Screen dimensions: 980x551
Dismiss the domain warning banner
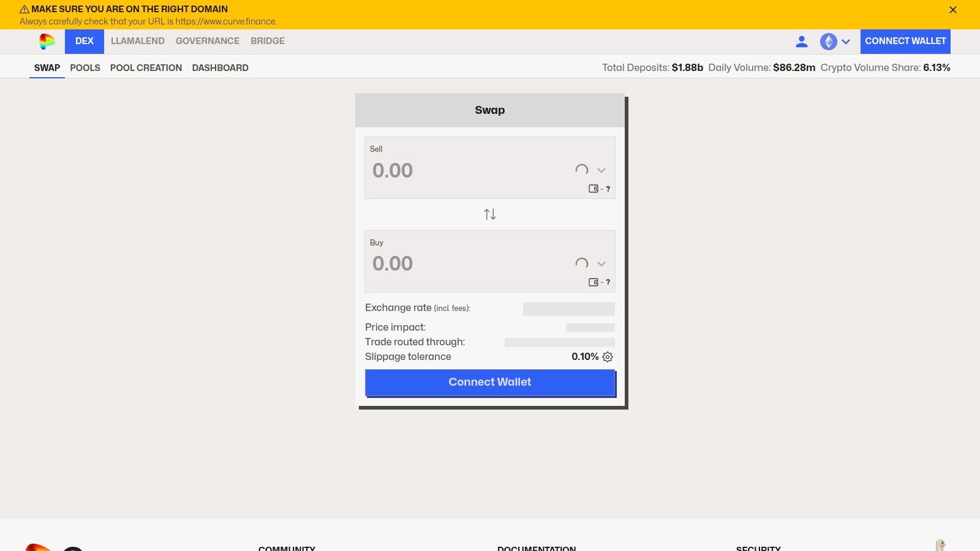point(952,10)
